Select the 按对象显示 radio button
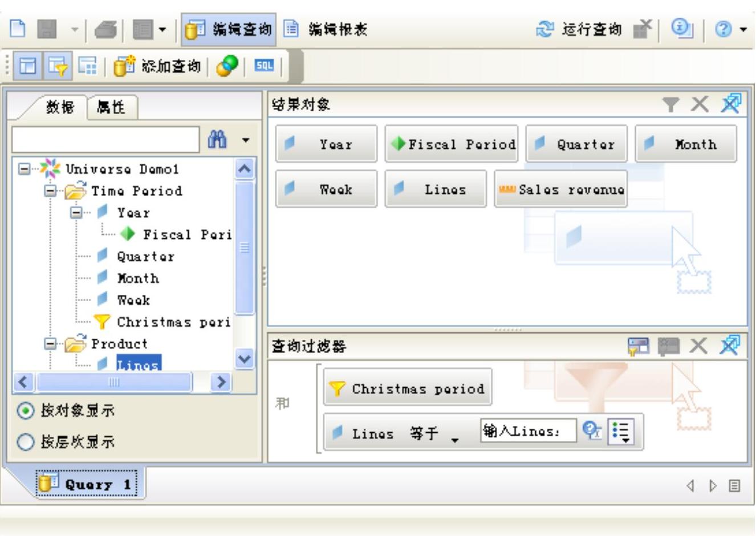The image size is (756, 536). (26, 411)
